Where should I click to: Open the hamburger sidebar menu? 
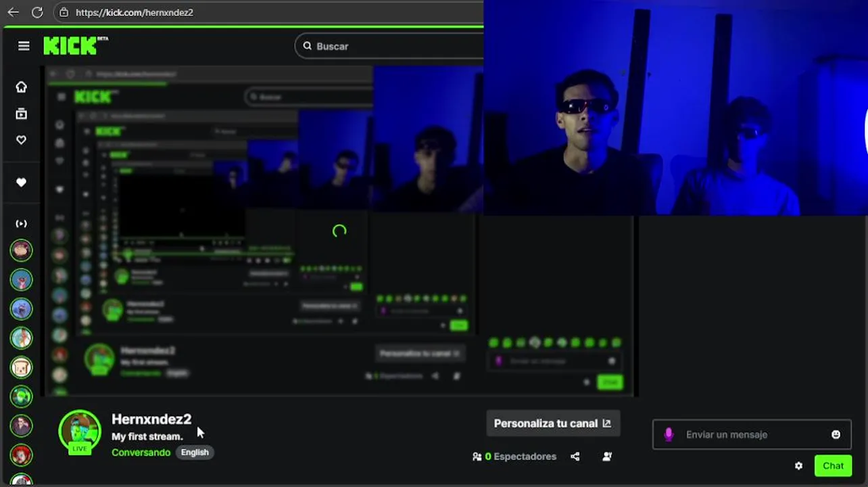(x=24, y=46)
